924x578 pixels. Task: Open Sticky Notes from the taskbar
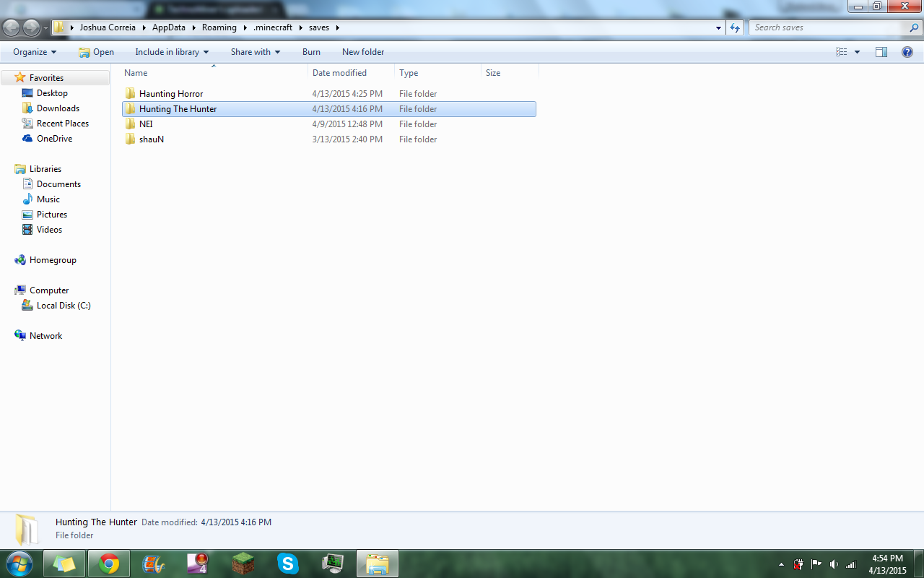(64, 564)
